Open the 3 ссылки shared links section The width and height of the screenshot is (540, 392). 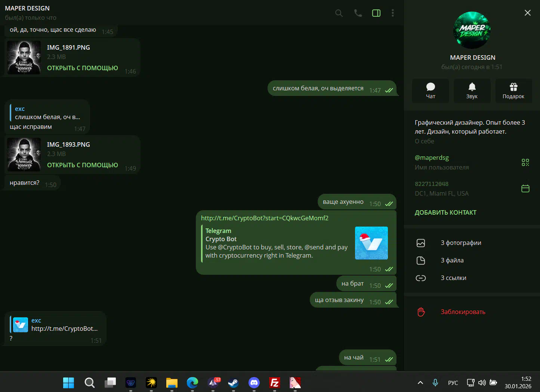pos(453,278)
